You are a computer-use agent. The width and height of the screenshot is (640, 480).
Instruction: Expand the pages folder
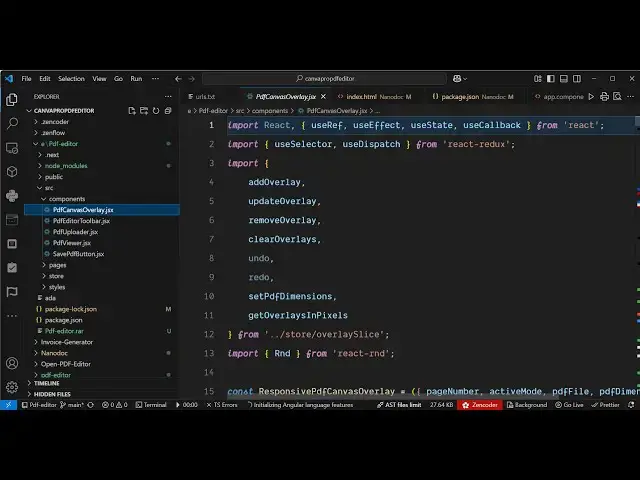tap(58, 265)
